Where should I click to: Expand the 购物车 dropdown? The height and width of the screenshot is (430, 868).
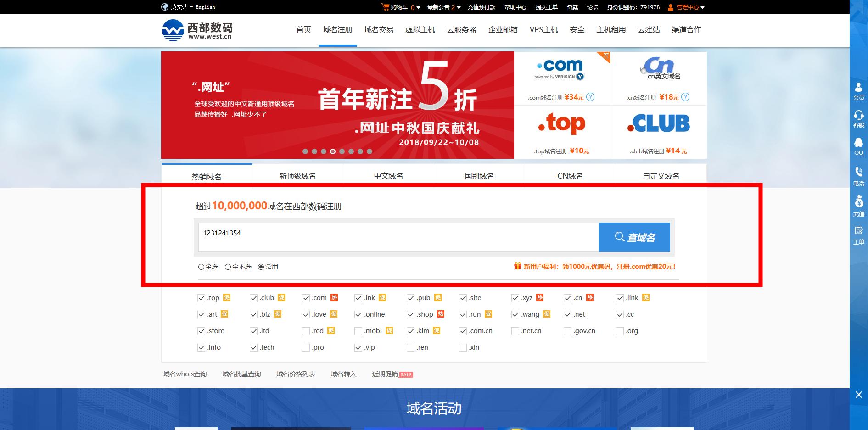click(x=407, y=7)
